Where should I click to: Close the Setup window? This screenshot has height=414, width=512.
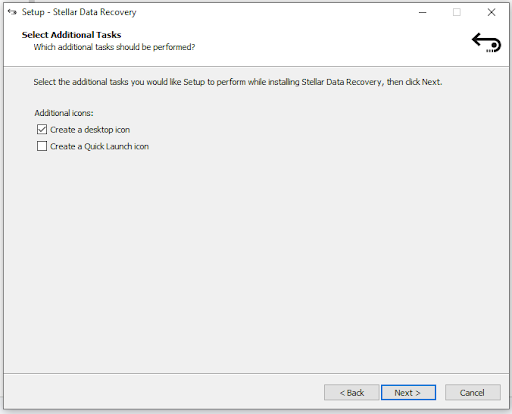[x=491, y=12]
